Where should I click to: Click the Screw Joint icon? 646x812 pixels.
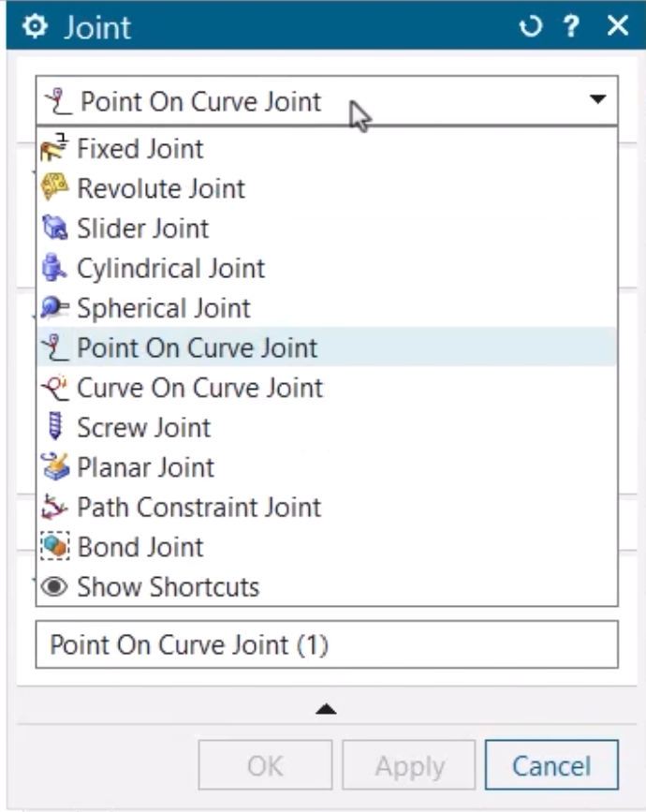click(56, 428)
